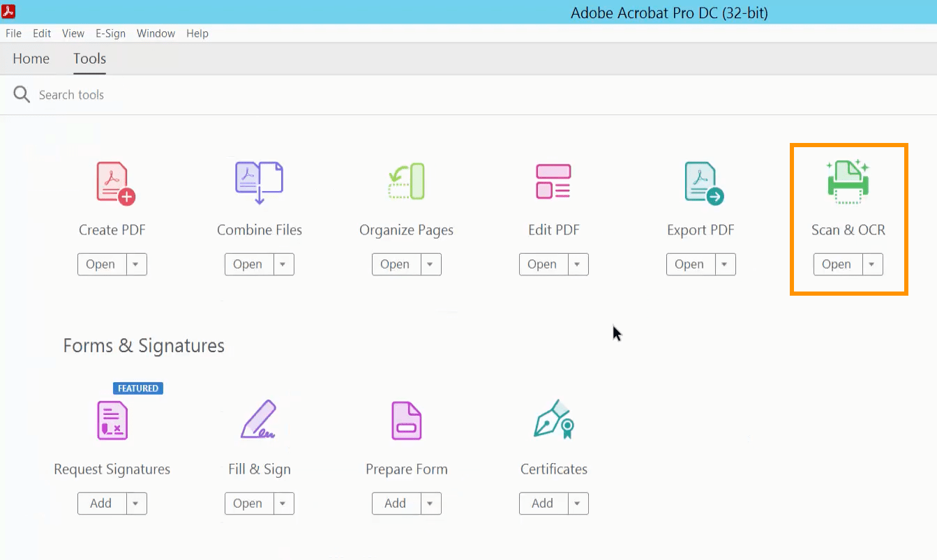Click the Adobe Acrobat title bar logo
This screenshot has height=560, width=937.
coord(8,11)
